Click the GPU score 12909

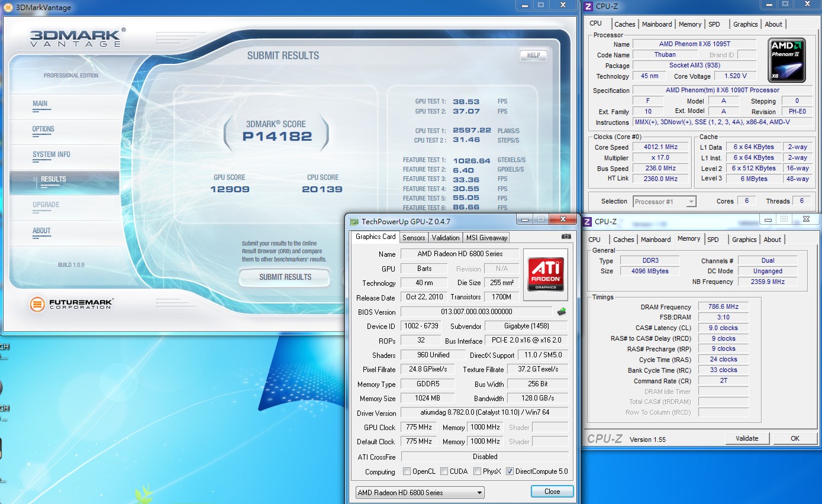click(x=230, y=189)
